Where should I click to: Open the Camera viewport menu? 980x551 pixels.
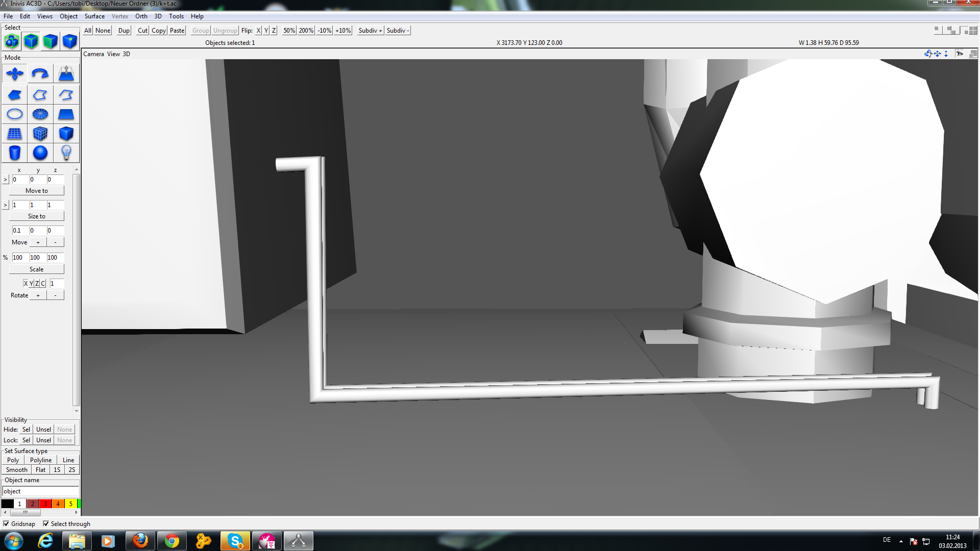click(x=93, y=54)
